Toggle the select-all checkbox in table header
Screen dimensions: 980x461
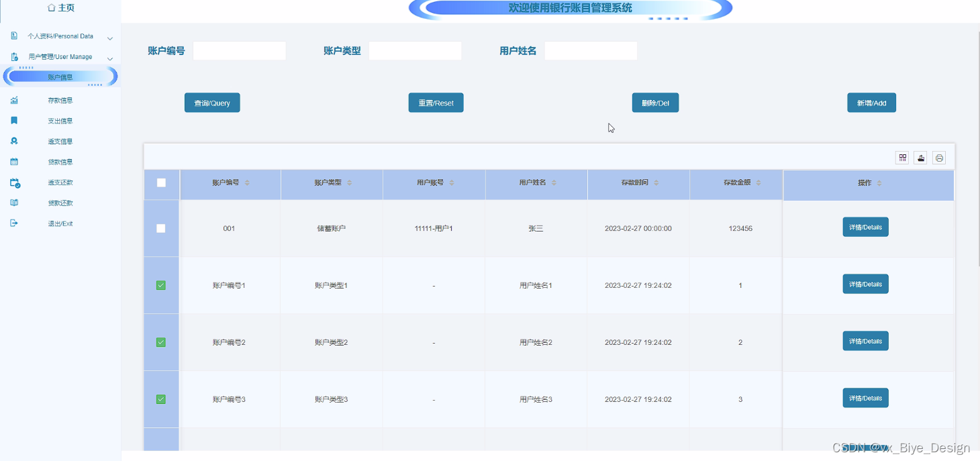(x=161, y=183)
